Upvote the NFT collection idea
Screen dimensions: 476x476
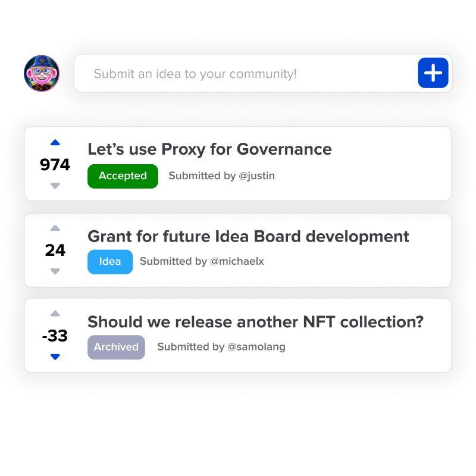click(x=55, y=314)
